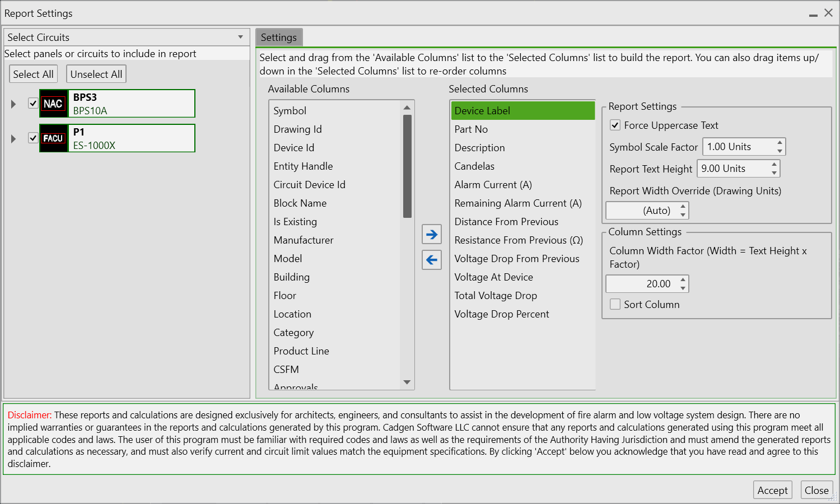Select Floor in Available Columns
Viewport: 840px width, 504px height.
pos(335,296)
